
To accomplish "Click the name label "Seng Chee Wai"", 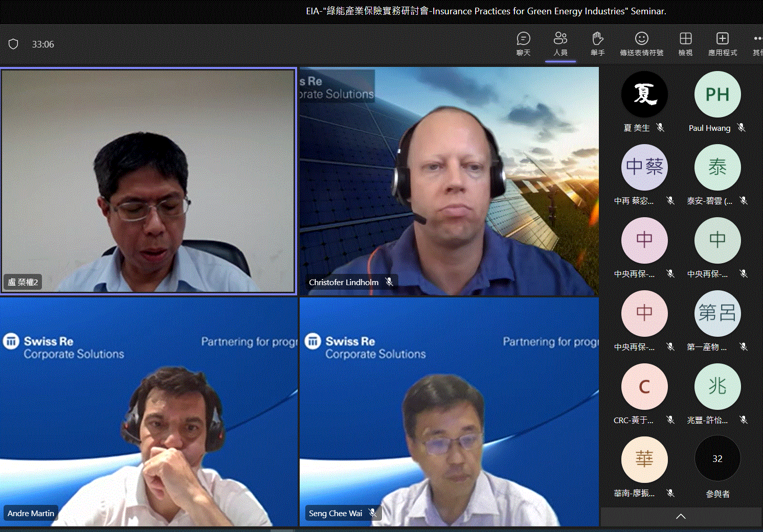I will [335, 513].
